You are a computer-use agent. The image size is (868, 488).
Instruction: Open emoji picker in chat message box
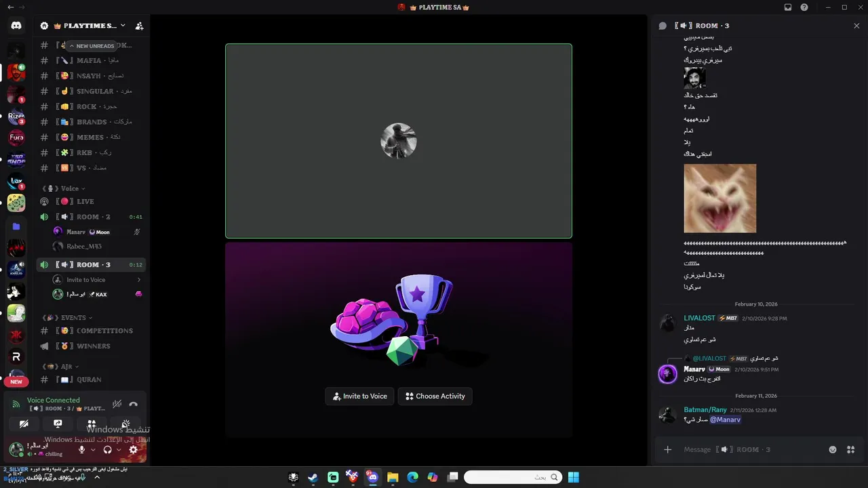[833, 449]
